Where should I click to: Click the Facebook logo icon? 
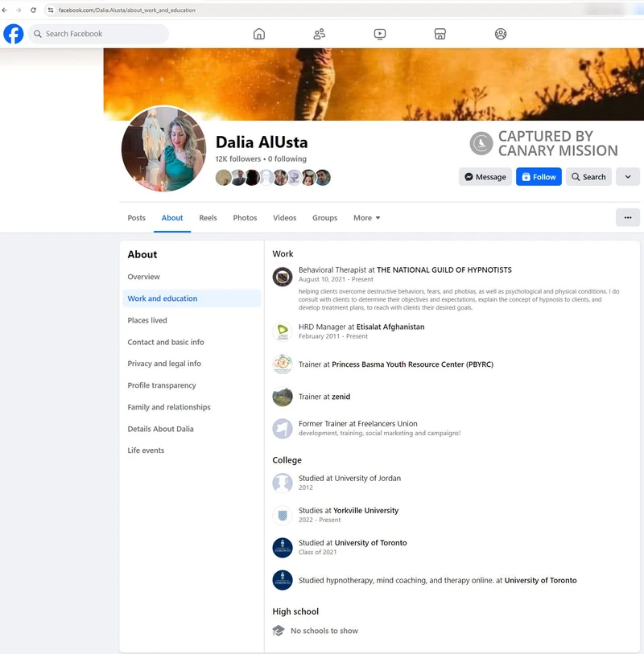(x=14, y=34)
